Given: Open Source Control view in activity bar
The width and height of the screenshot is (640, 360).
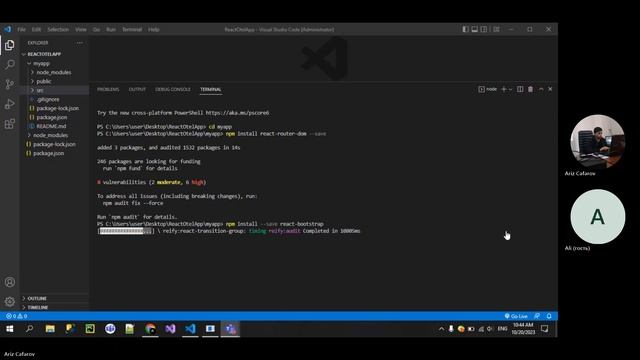Looking at the screenshot, I should [x=10, y=84].
